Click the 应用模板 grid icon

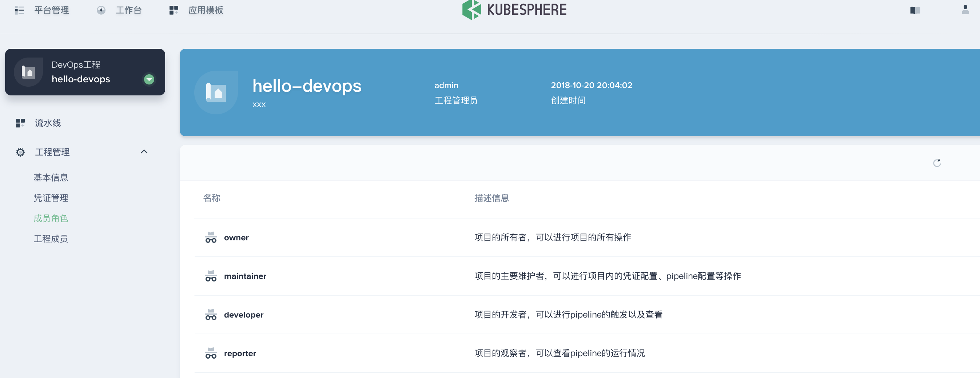[174, 10]
